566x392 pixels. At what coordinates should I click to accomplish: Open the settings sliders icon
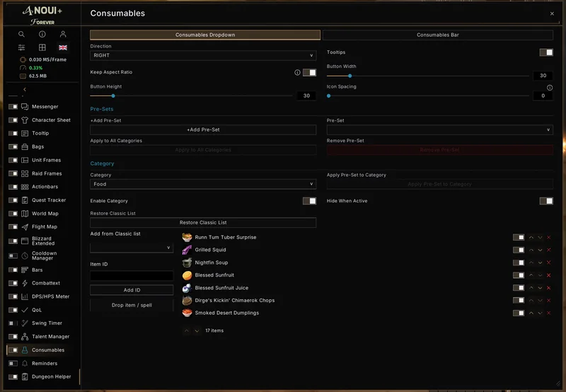pos(22,47)
